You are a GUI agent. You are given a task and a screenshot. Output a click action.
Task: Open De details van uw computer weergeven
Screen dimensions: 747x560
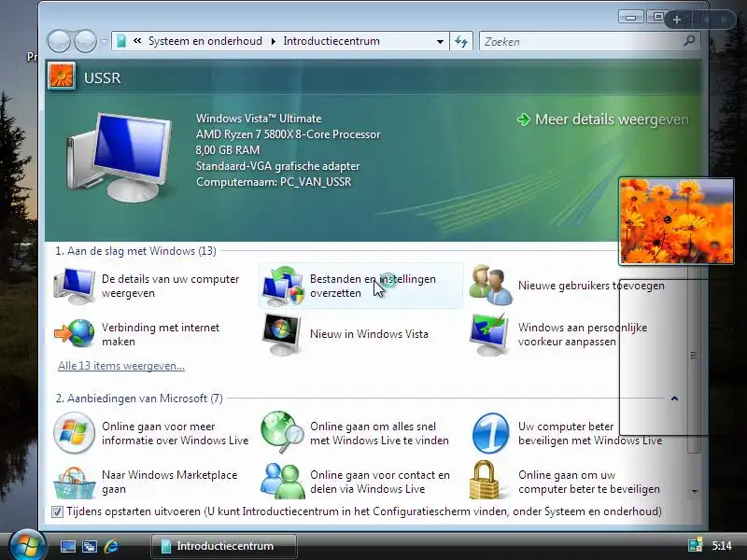pos(170,286)
